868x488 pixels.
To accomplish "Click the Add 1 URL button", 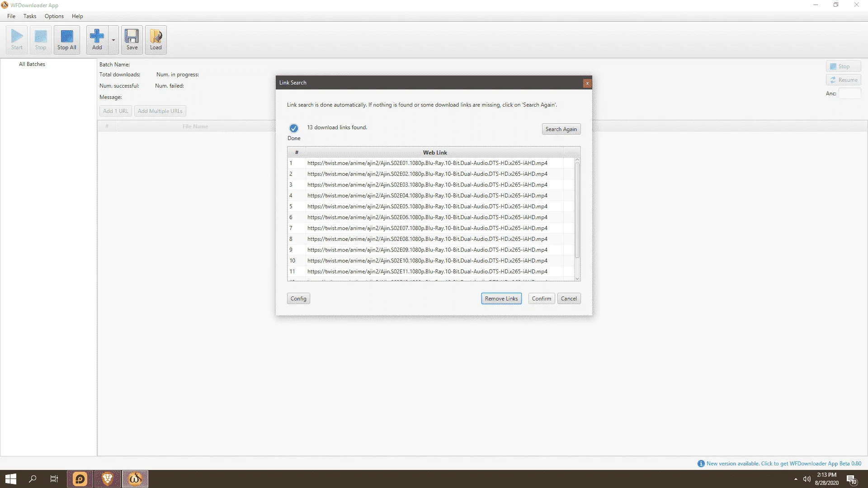I will pos(116,111).
